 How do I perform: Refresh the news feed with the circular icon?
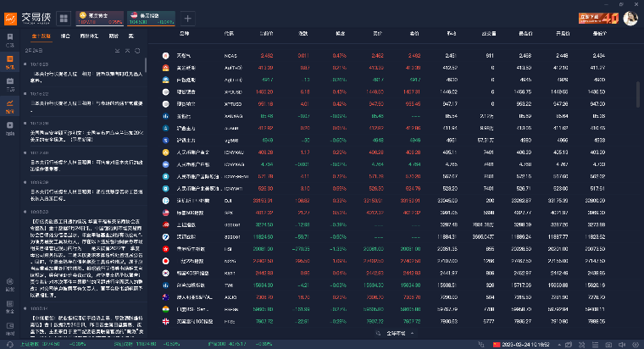[x=137, y=51]
